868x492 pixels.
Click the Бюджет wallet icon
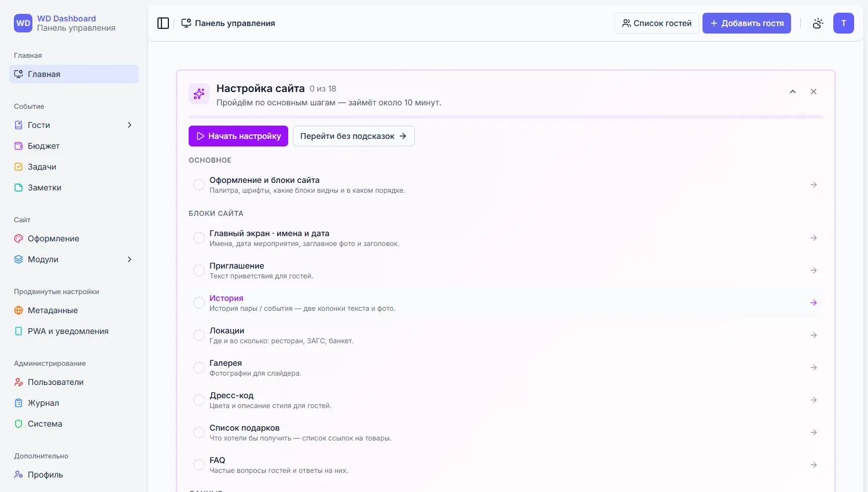tap(19, 146)
